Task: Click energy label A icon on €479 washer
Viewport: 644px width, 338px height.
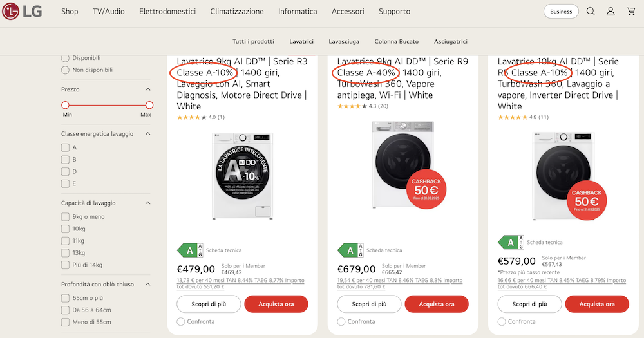Action: pyautogui.click(x=189, y=250)
